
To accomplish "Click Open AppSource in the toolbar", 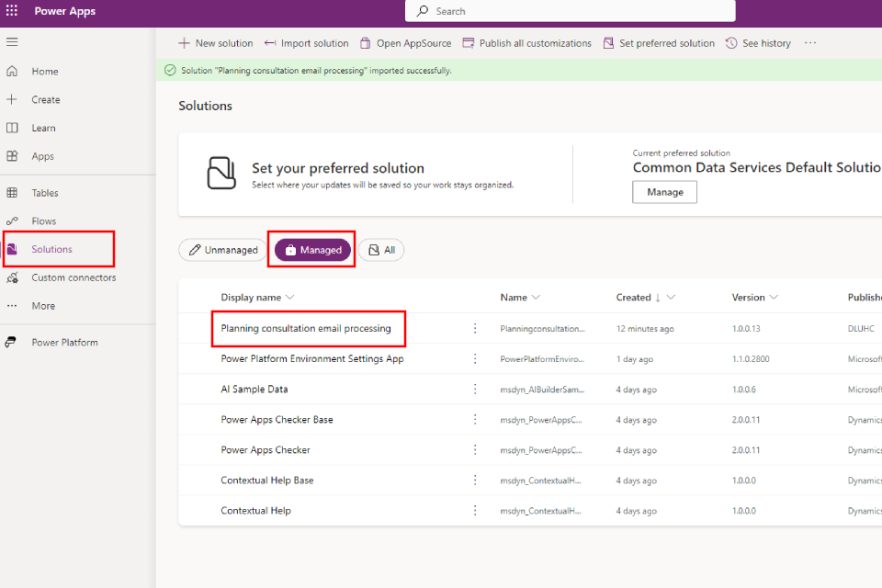I will click(x=405, y=43).
